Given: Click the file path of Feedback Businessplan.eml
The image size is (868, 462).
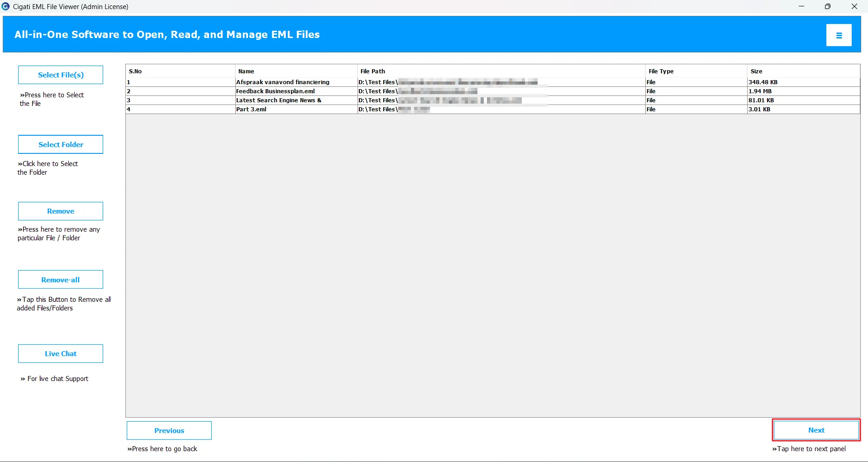Looking at the screenshot, I should point(501,91).
